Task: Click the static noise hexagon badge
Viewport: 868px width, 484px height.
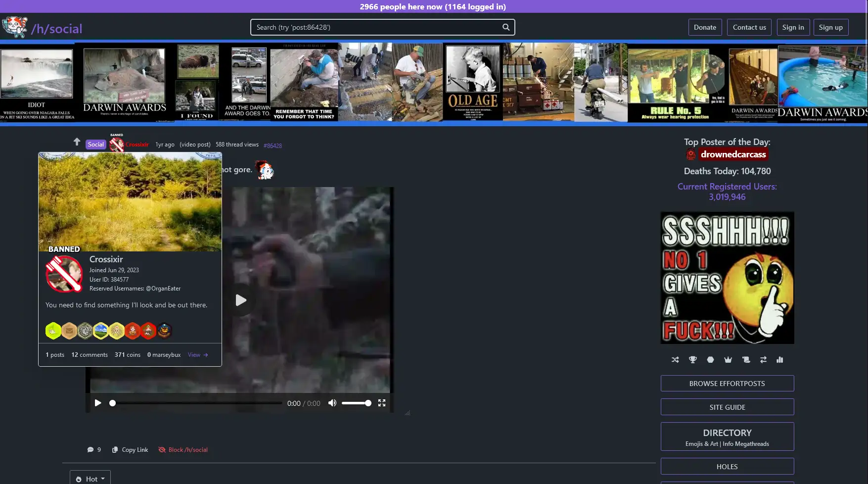Action: [85, 331]
